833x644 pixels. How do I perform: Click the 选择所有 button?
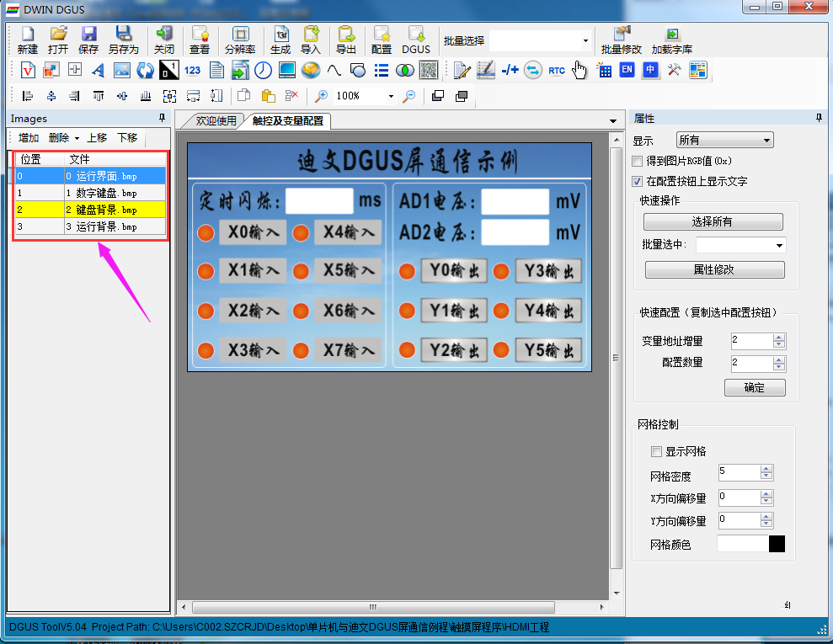[x=713, y=221]
